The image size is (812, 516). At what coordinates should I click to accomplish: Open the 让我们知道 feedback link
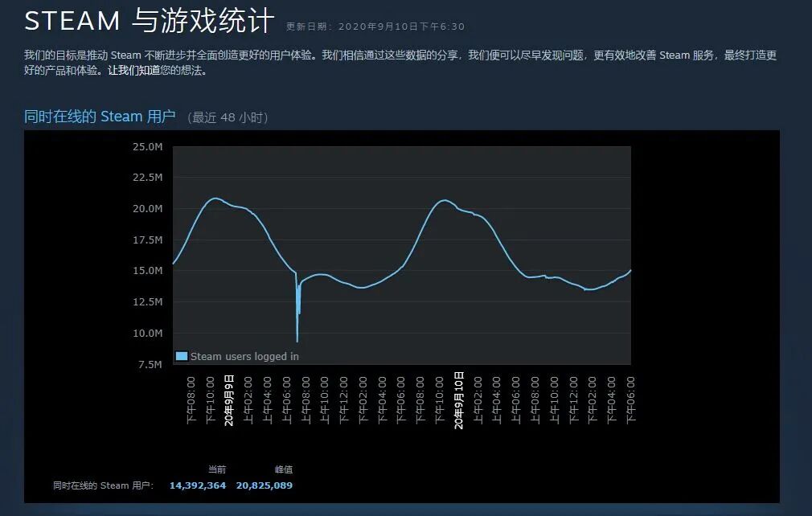coord(133,71)
